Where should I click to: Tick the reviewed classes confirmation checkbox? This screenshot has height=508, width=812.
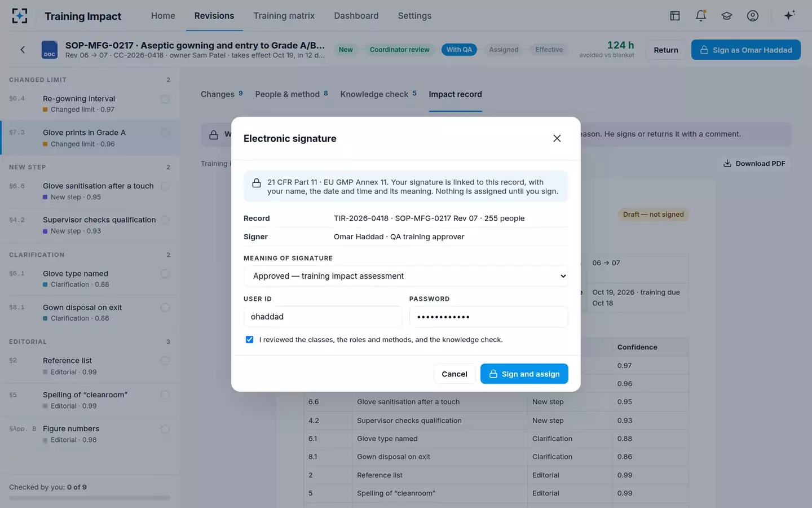pos(249,340)
